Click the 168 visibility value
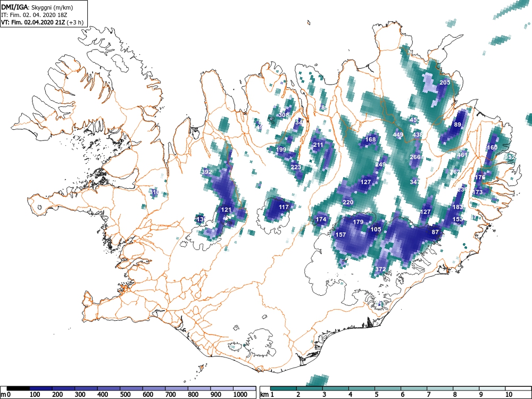532x399 pixels. [x=370, y=139]
